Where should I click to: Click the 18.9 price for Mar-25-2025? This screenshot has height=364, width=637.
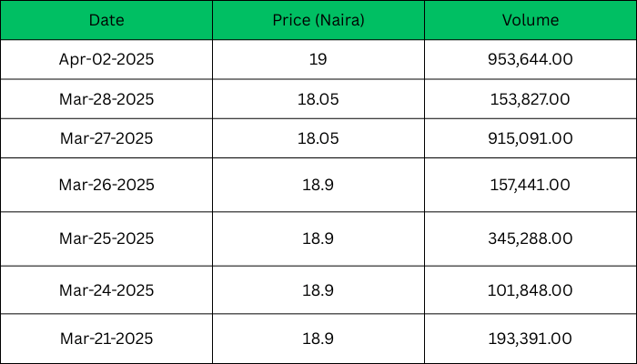coord(318,238)
